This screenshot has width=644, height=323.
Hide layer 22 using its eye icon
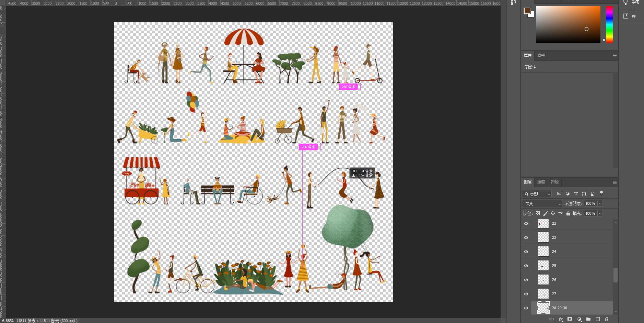pyautogui.click(x=526, y=224)
